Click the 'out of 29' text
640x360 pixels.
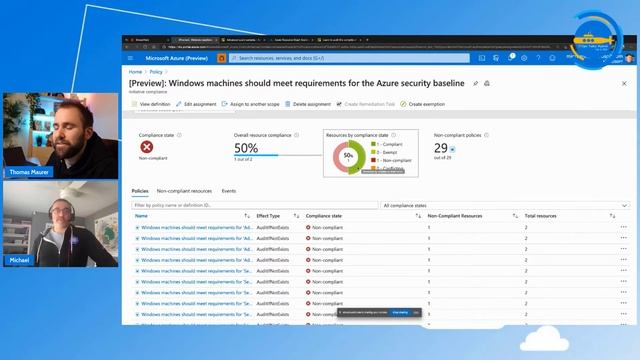pyautogui.click(x=442, y=158)
